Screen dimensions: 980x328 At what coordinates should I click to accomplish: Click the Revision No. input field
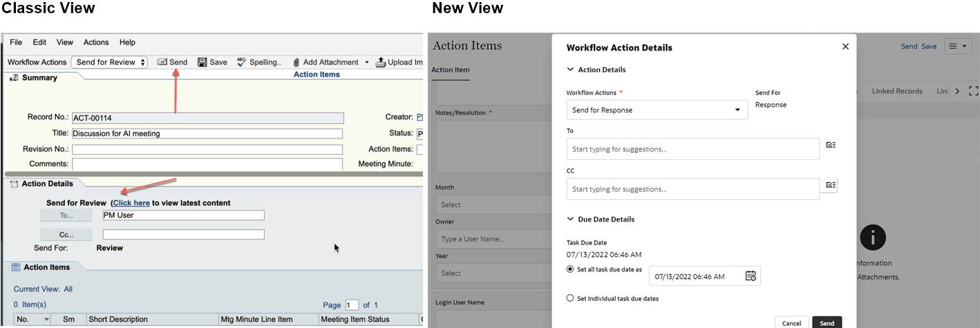point(207,149)
